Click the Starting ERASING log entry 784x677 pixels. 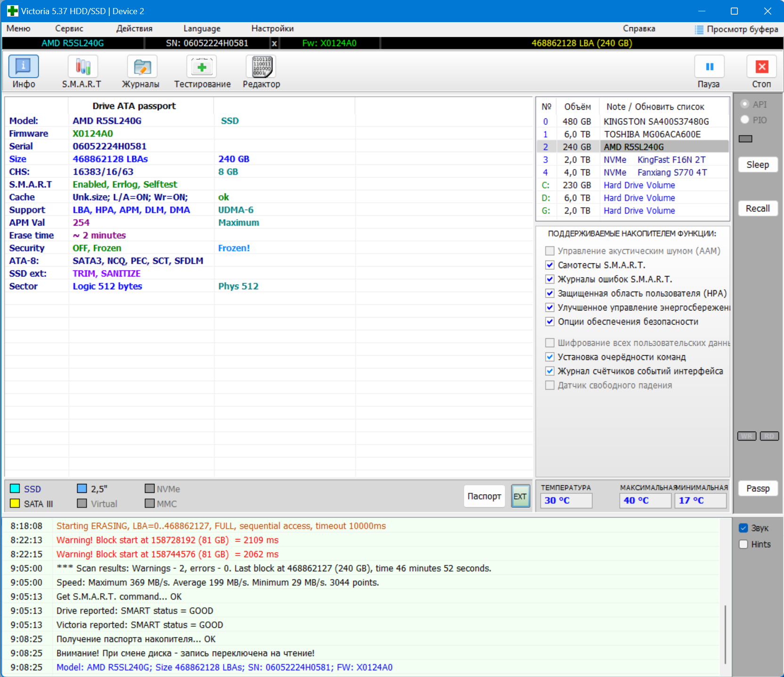(x=221, y=526)
